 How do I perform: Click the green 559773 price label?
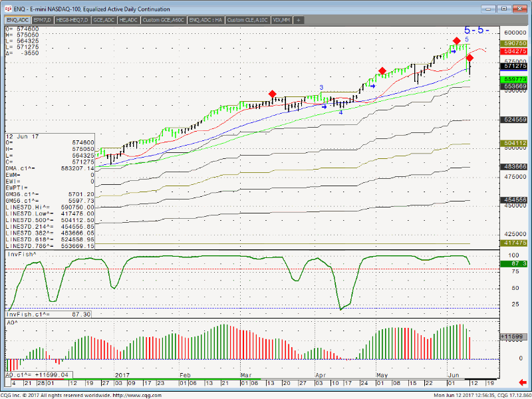[513, 79]
